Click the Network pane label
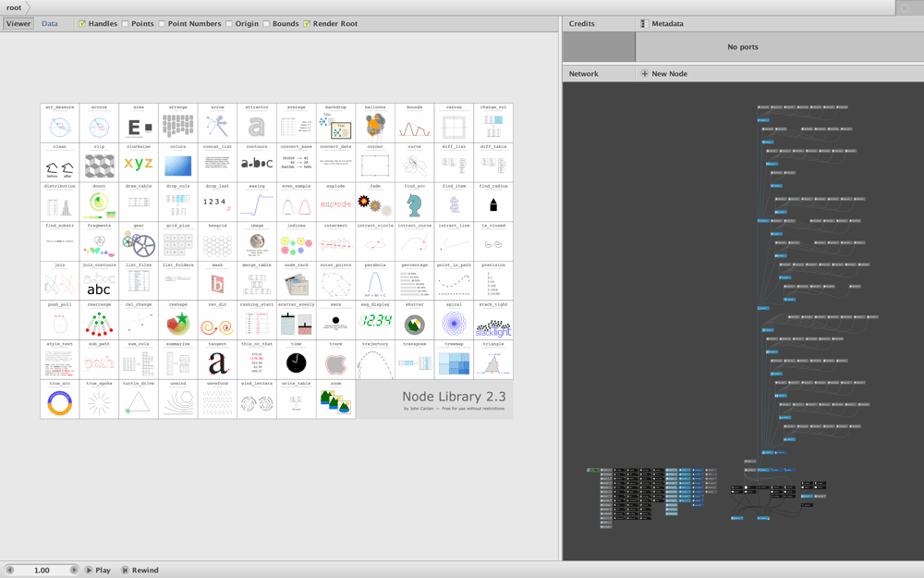 (583, 74)
